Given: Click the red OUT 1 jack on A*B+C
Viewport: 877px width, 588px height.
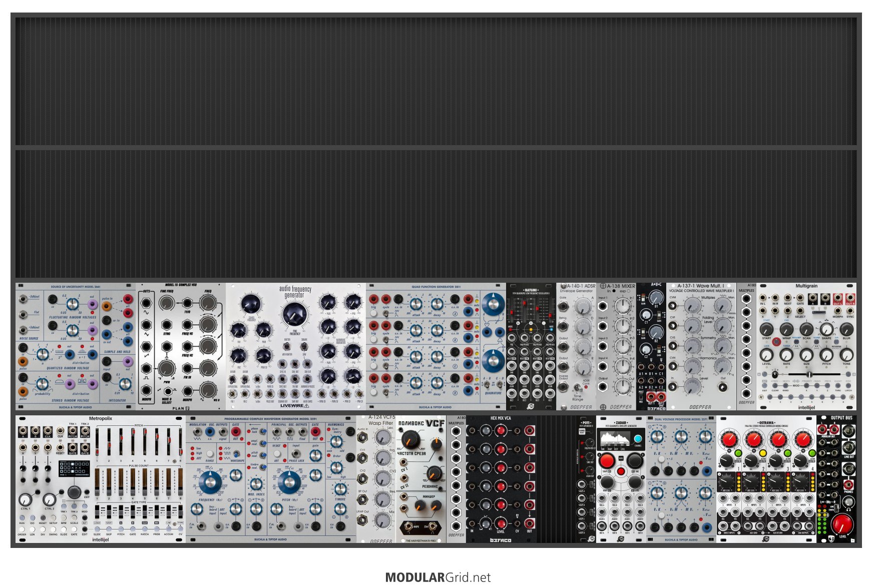Looking at the screenshot, I should [x=651, y=397].
